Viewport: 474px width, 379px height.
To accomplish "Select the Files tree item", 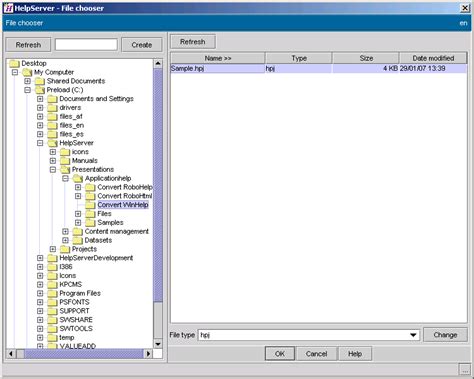I will [x=104, y=214].
